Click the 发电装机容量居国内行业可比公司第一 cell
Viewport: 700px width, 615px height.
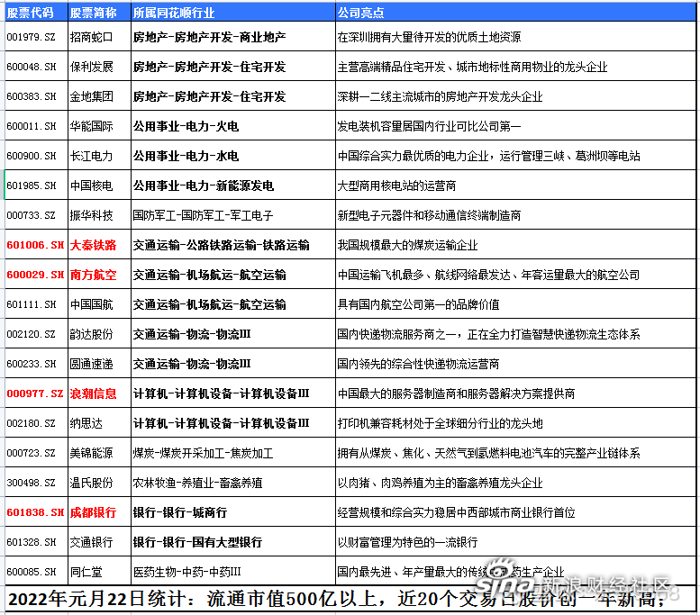[515, 126]
